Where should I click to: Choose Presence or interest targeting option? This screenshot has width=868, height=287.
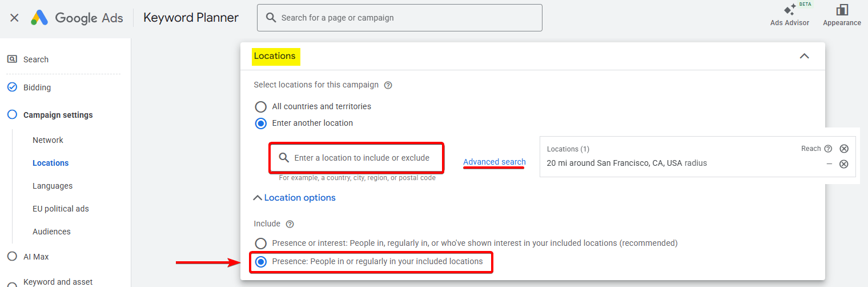[261, 244]
